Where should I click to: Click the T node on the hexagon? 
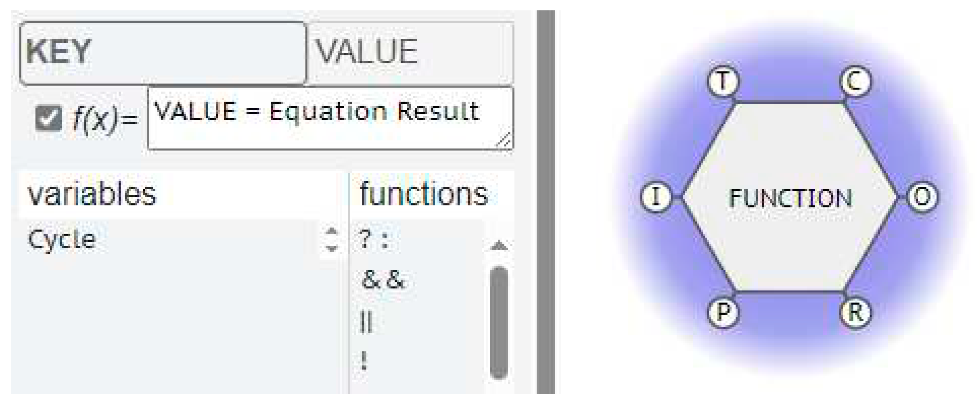(x=723, y=81)
